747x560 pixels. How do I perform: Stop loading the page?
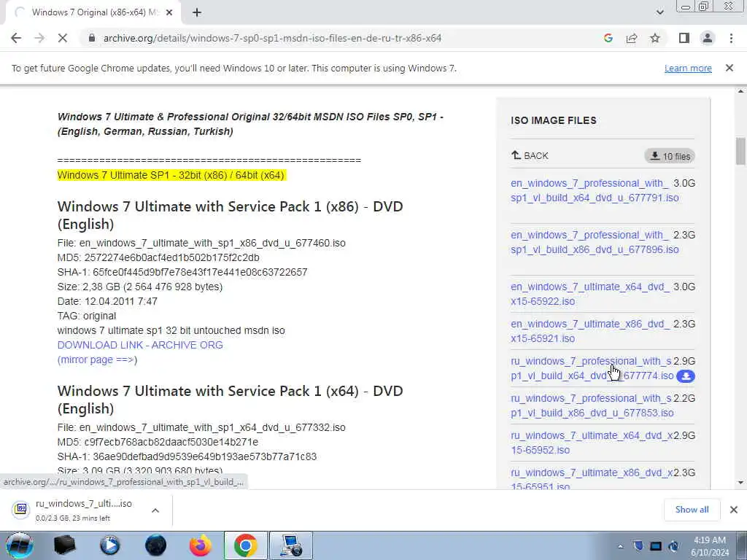pyautogui.click(x=63, y=38)
